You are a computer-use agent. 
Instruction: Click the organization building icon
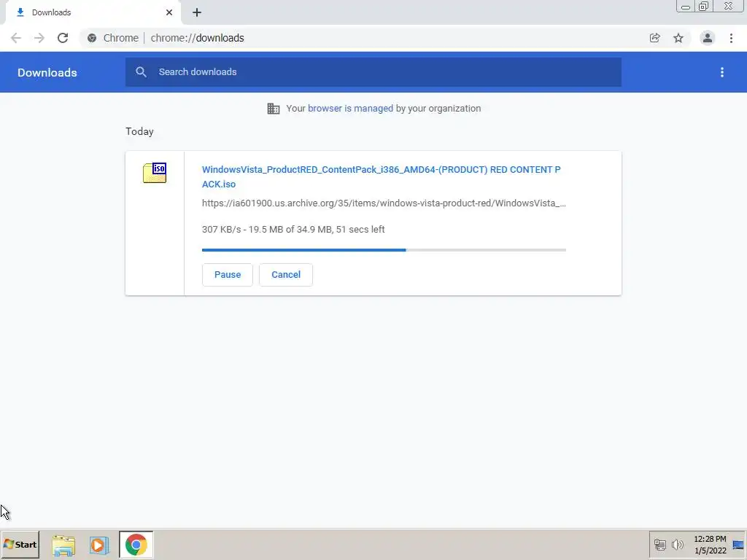pos(274,109)
